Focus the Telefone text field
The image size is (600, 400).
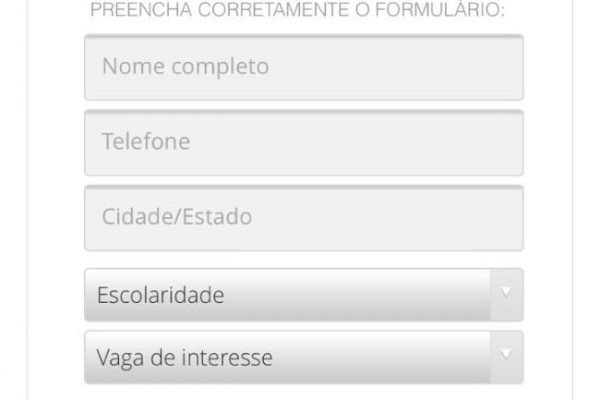pos(303,142)
